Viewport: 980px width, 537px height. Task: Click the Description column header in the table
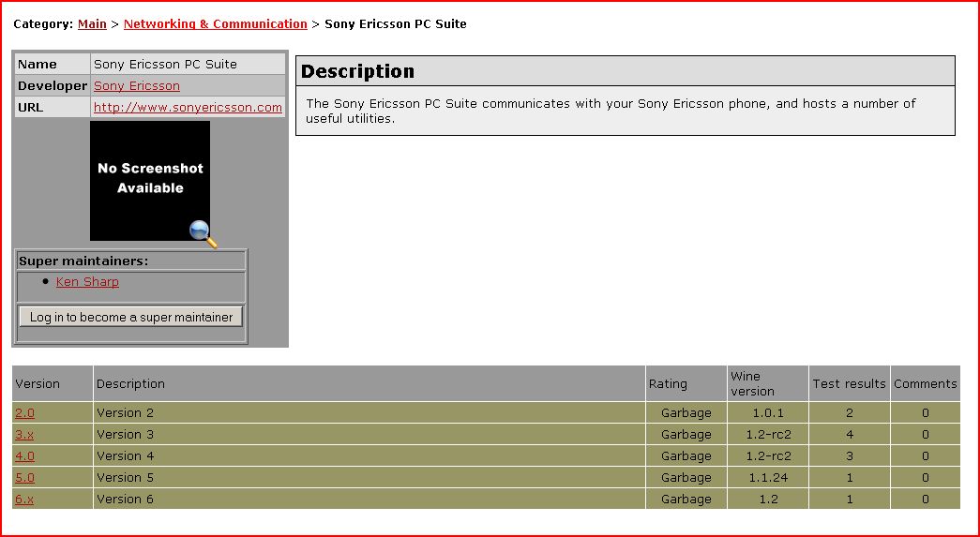[369, 383]
